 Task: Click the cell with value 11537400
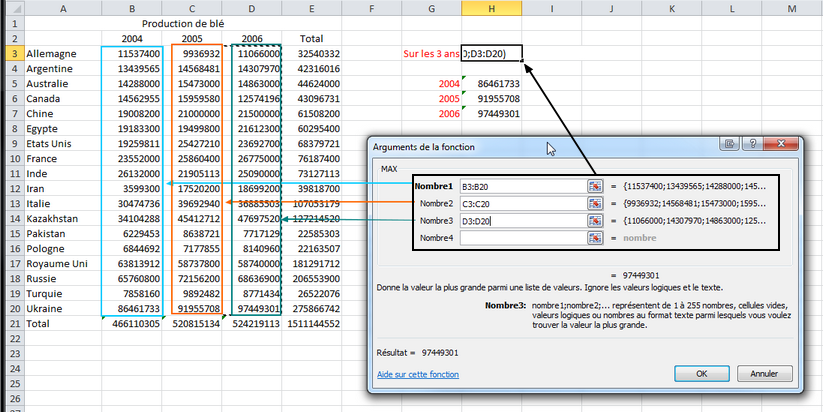pos(132,54)
